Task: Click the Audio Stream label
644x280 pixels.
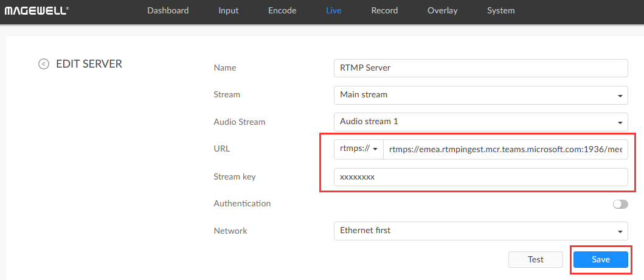Action: coord(240,122)
